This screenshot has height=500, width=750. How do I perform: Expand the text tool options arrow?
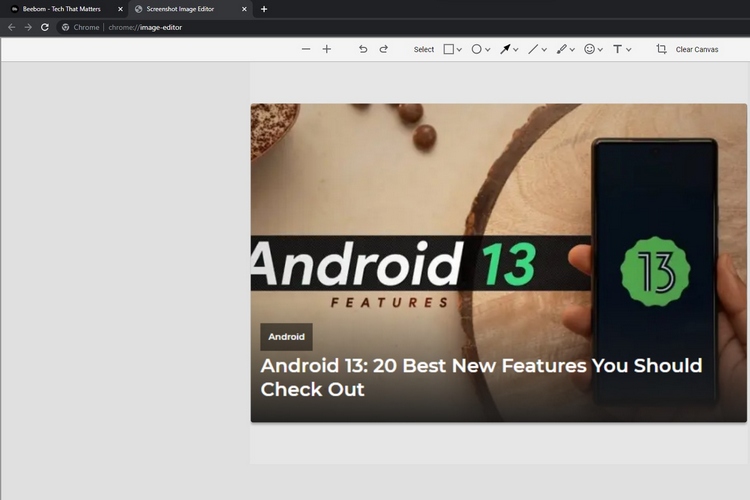(x=629, y=49)
